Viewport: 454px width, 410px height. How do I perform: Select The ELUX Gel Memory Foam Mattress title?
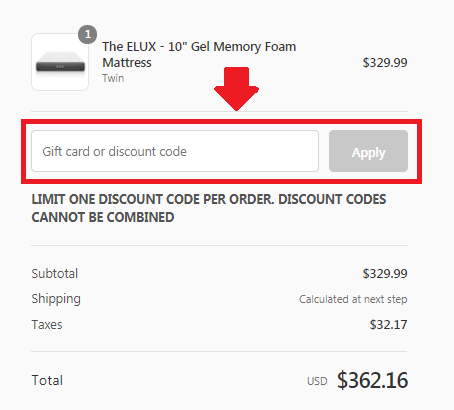(199, 54)
